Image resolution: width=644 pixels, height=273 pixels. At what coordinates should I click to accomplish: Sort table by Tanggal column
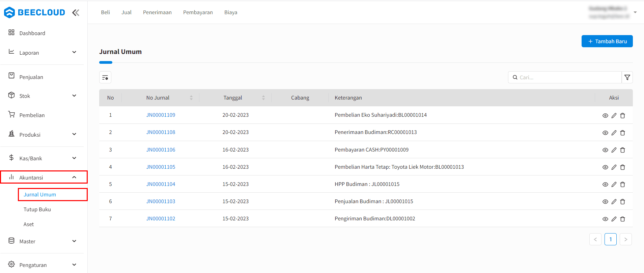(263, 98)
